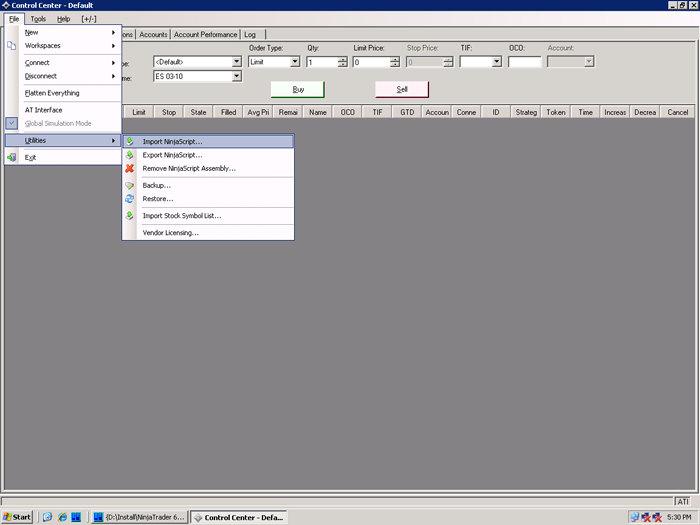Image resolution: width=700 pixels, height=525 pixels.
Task: Click the Exit icon in File menu
Action: (12, 157)
